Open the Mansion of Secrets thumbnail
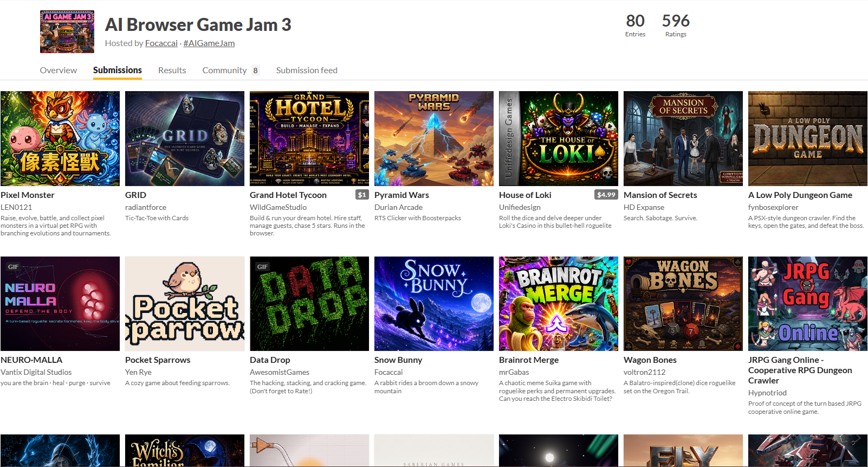The height and width of the screenshot is (467, 868). (683, 139)
